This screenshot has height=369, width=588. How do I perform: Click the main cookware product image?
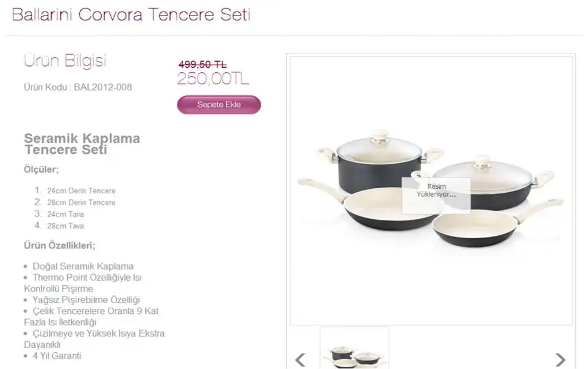431,191
